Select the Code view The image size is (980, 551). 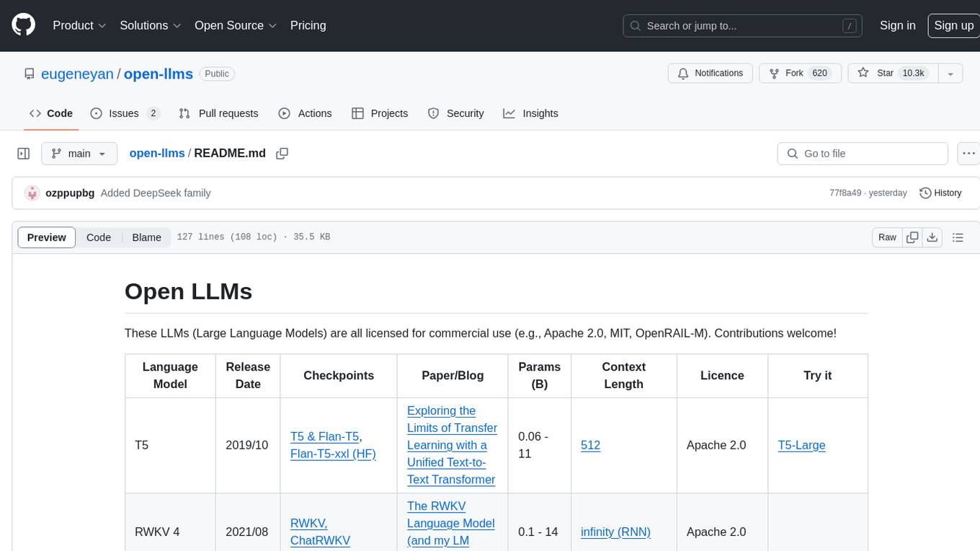coord(99,237)
